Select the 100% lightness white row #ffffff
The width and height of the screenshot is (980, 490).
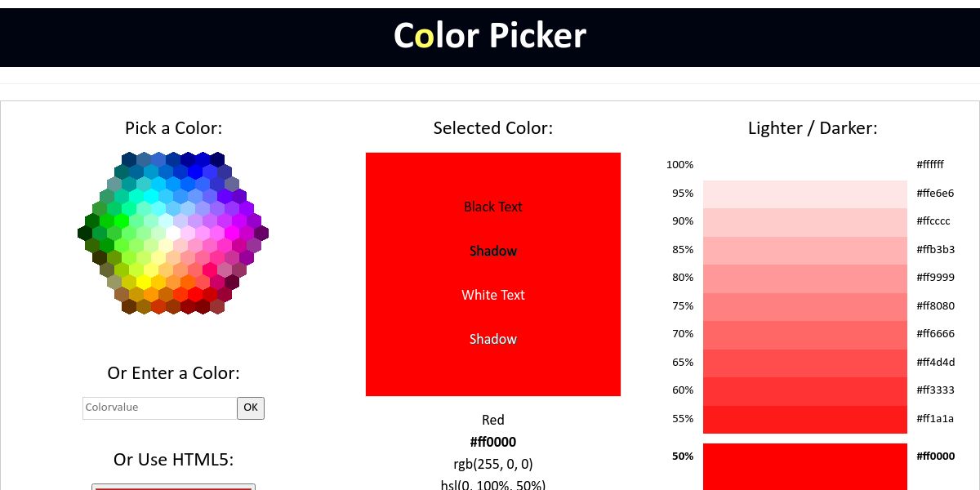804,165
